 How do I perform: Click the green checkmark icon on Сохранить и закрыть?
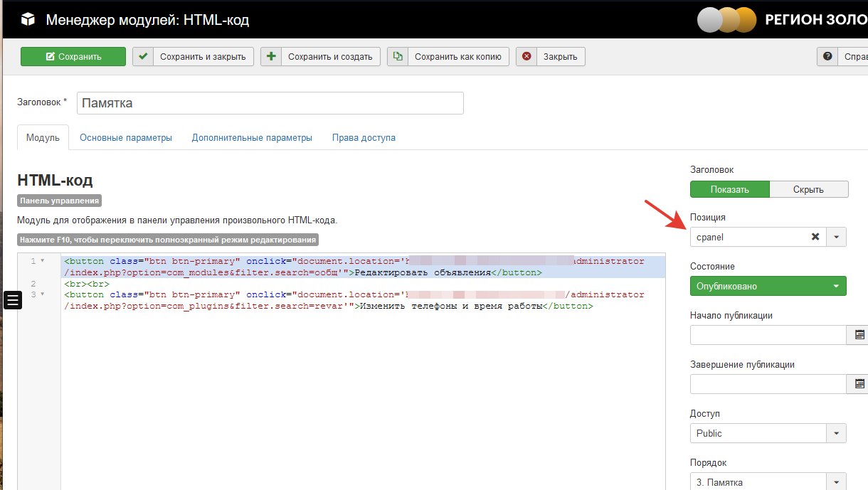coord(143,57)
